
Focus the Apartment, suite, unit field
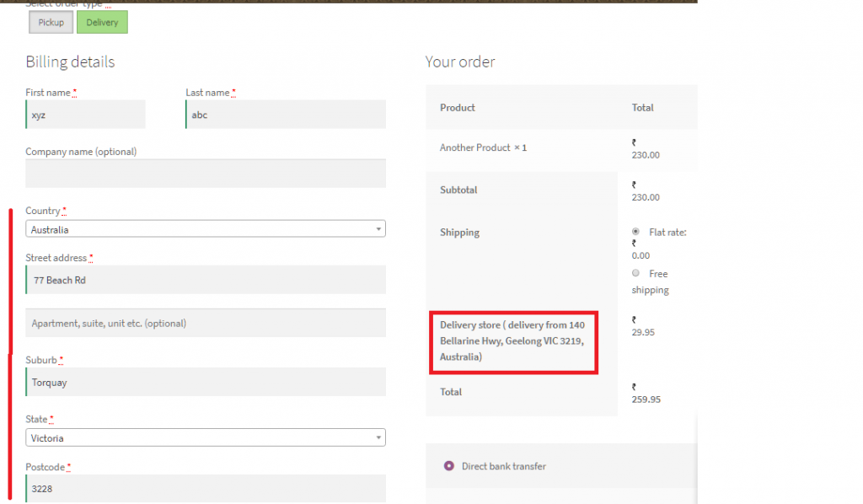(206, 323)
